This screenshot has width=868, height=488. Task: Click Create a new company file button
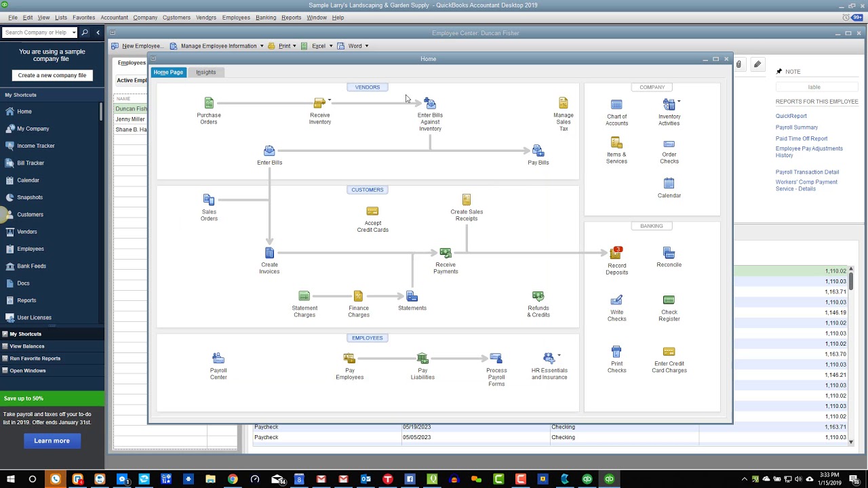pyautogui.click(x=52, y=75)
